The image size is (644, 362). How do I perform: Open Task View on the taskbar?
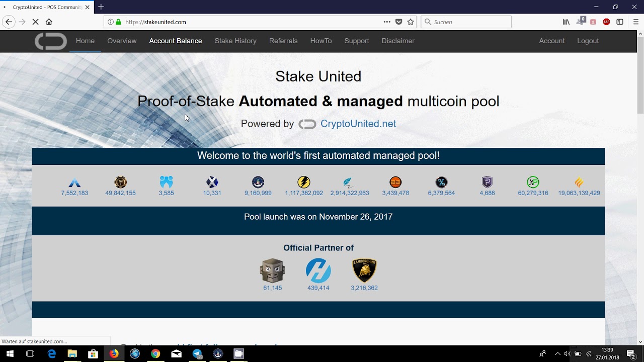(x=30, y=353)
